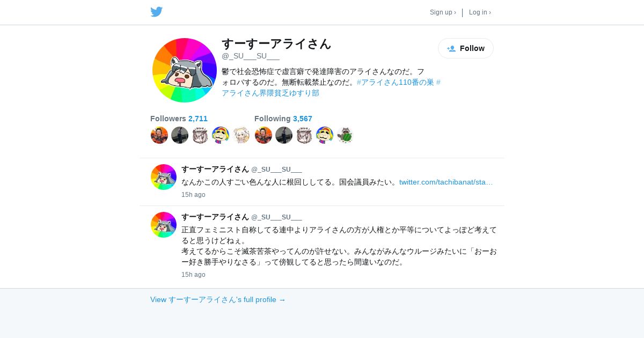Select the second follower avatar, dark photo
The image size is (644, 338).
coord(180,135)
